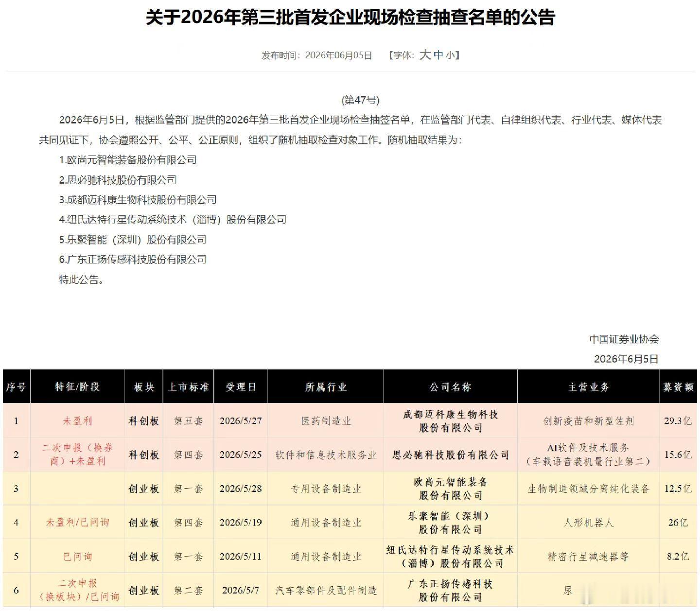Image resolution: width=700 pixels, height=611 pixels.
Task: Click the 29.3亿 fundraising amount
Action: (678, 421)
